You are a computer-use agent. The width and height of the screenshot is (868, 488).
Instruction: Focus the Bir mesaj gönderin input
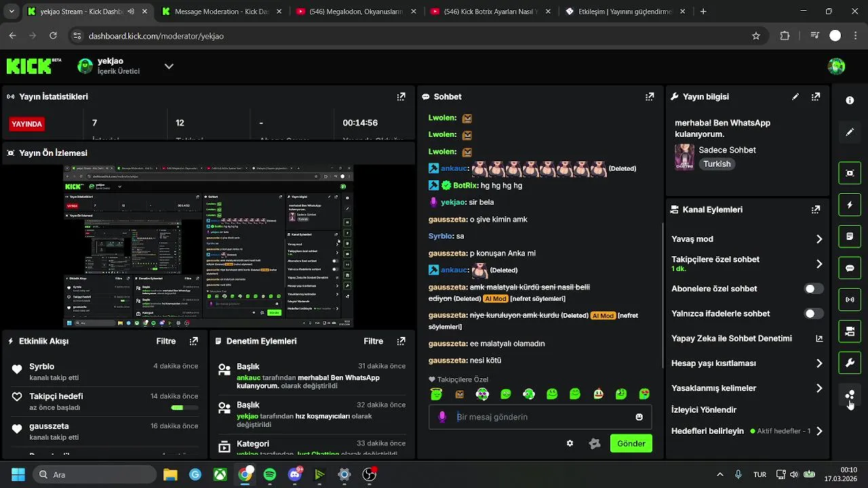point(540,417)
